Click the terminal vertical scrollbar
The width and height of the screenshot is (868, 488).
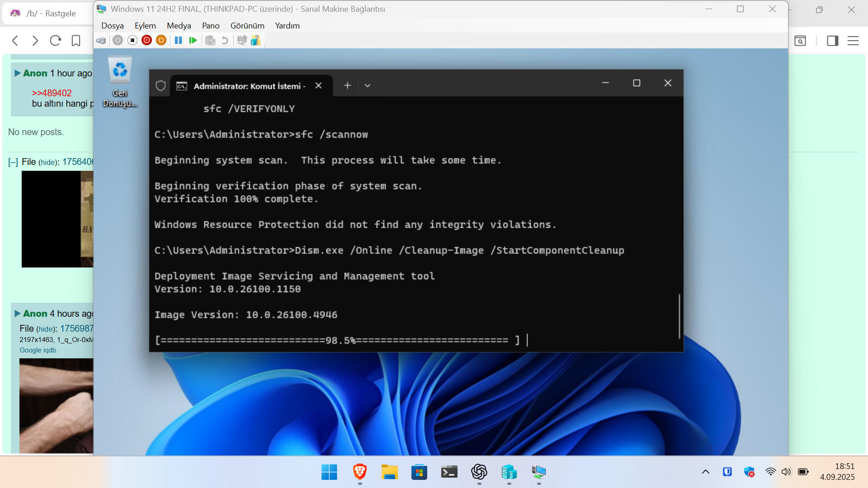point(679,316)
